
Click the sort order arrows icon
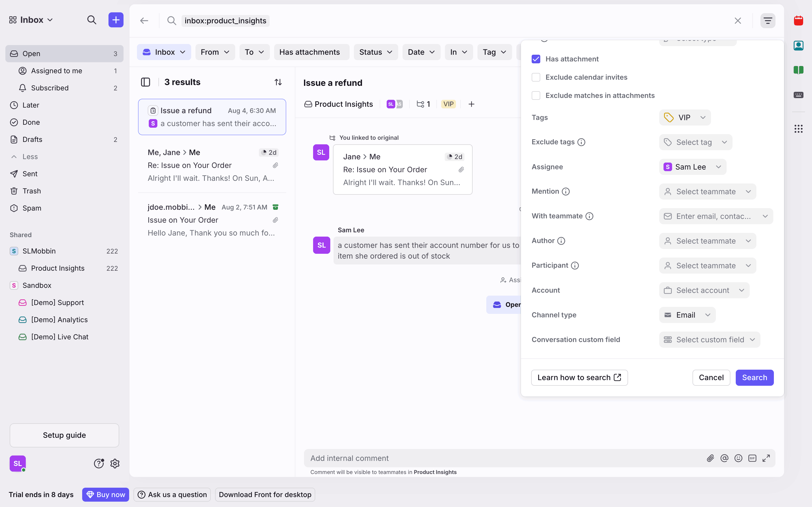[278, 82]
